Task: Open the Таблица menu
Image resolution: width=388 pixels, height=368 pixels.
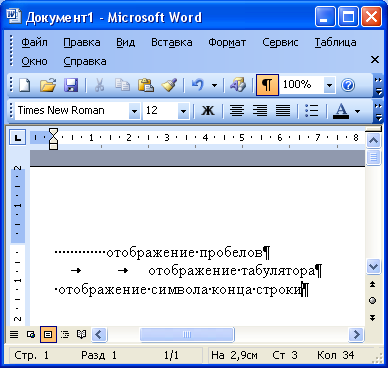Action: coord(335,42)
